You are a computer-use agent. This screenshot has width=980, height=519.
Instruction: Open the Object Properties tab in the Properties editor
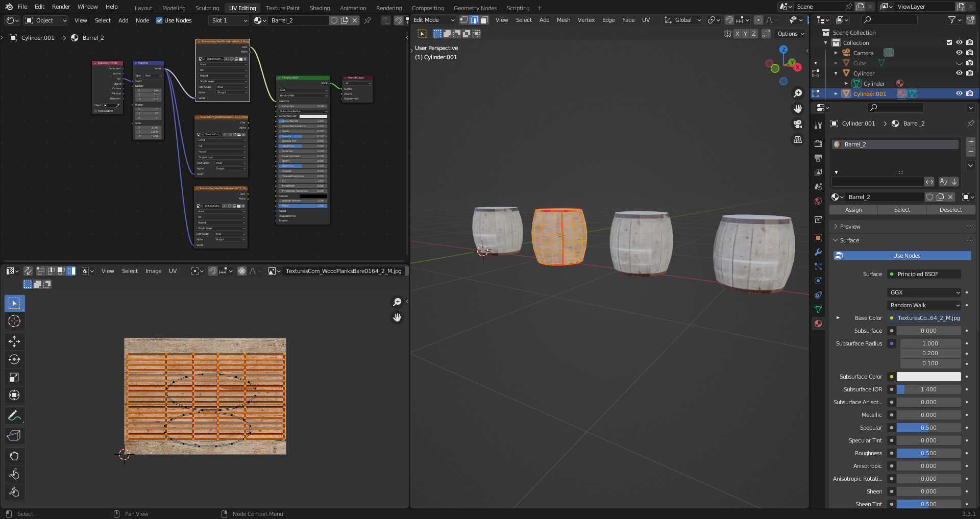pyautogui.click(x=818, y=238)
